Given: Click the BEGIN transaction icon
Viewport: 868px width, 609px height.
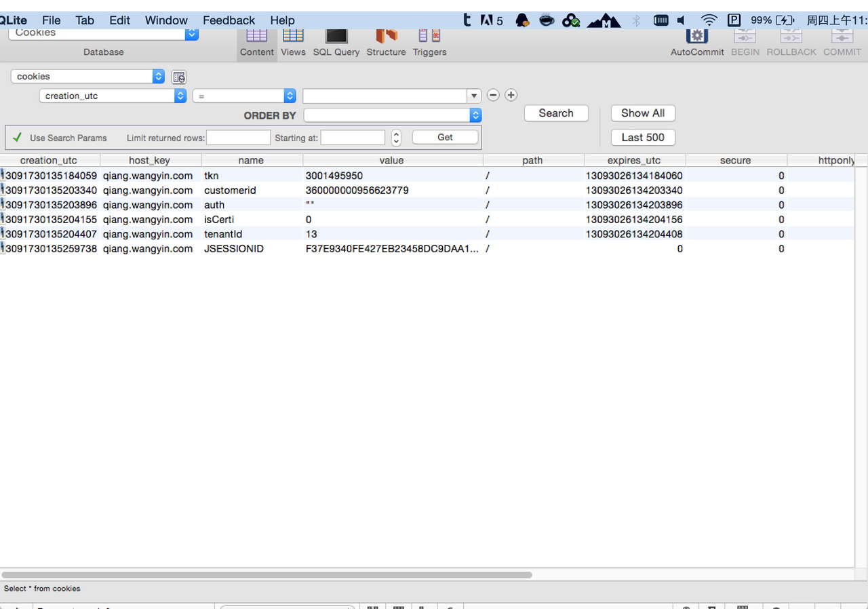Looking at the screenshot, I should (745, 35).
